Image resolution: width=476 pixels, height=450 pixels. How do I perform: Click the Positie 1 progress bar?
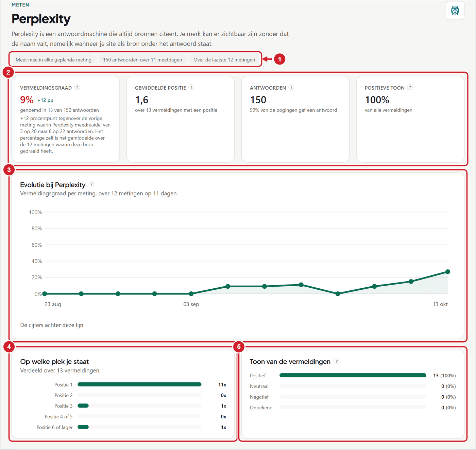[x=139, y=384]
